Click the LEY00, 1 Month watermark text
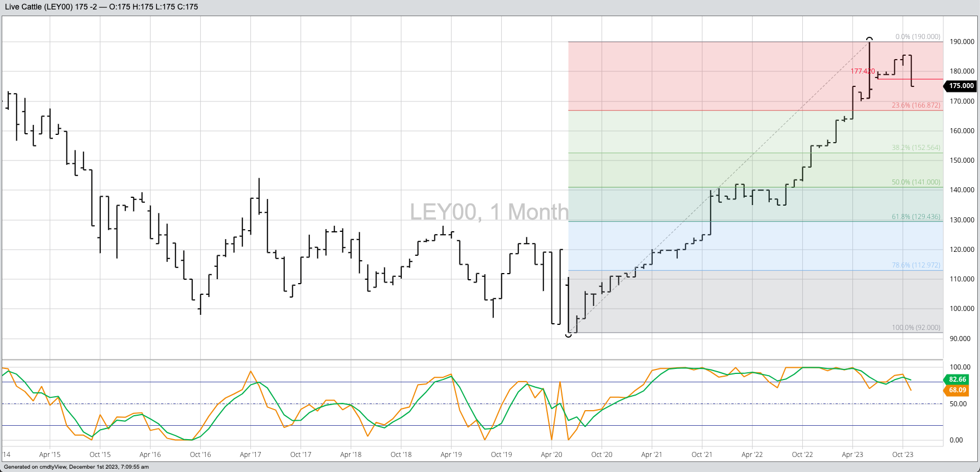 click(x=489, y=212)
